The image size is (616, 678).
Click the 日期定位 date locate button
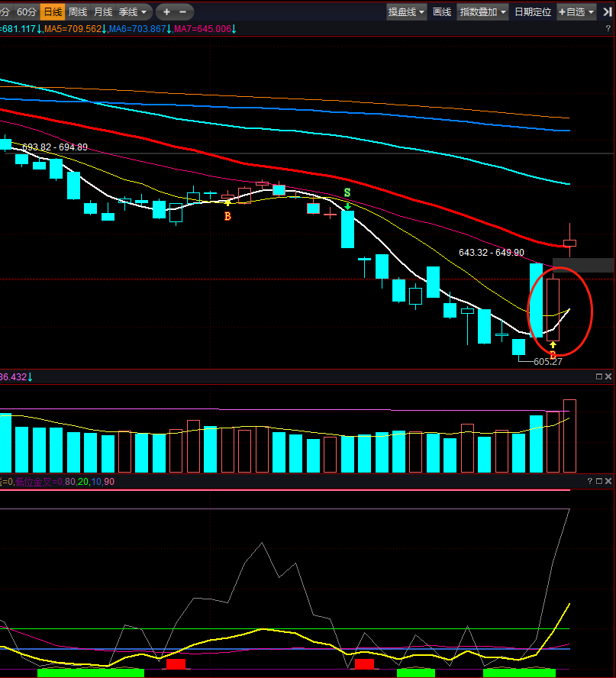(533, 11)
